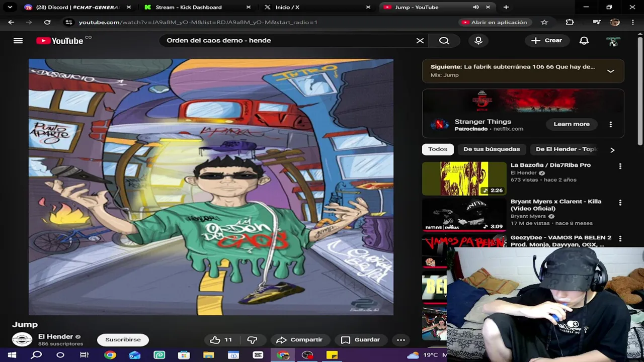Open YouTube account avatar menu
644x362 pixels.
tap(613, 41)
